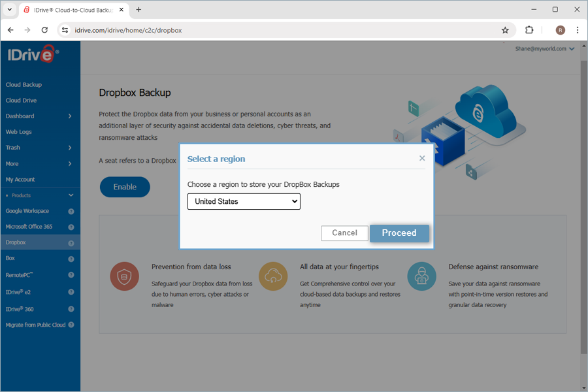Expand the Trash submenu

click(x=70, y=148)
